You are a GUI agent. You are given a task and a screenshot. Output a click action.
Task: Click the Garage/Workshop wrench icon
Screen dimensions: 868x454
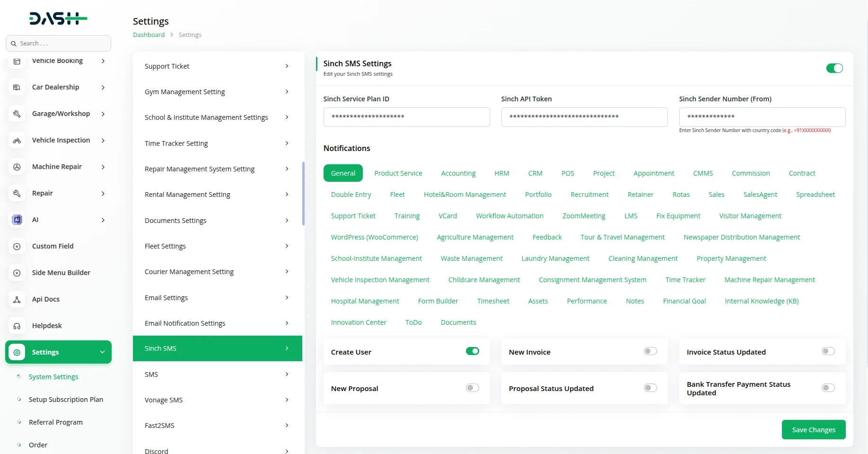click(x=17, y=114)
